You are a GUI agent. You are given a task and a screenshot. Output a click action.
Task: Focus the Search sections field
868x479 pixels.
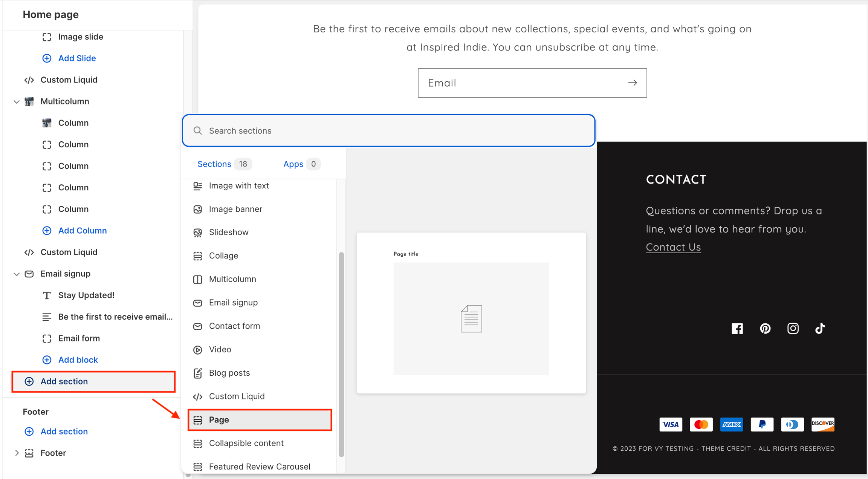point(388,130)
